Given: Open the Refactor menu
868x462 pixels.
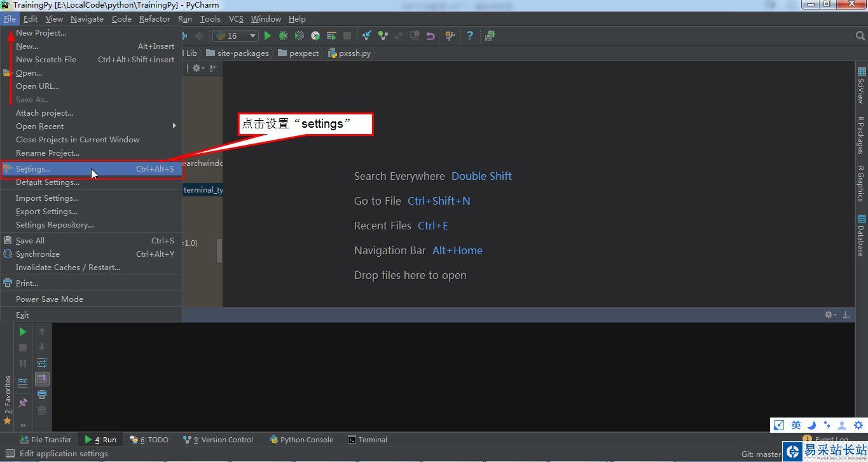Looking at the screenshot, I should point(155,19).
